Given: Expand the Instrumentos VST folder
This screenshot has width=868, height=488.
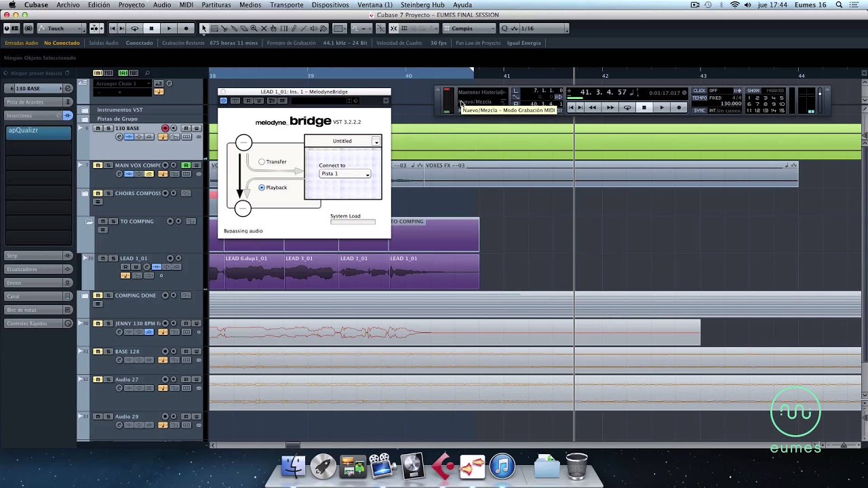Looking at the screenshot, I should pos(85,110).
